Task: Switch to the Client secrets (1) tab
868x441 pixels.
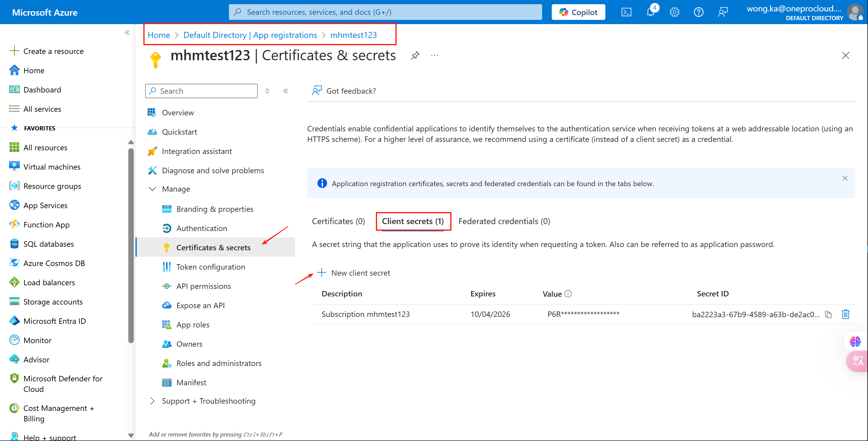Action: point(413,221)
